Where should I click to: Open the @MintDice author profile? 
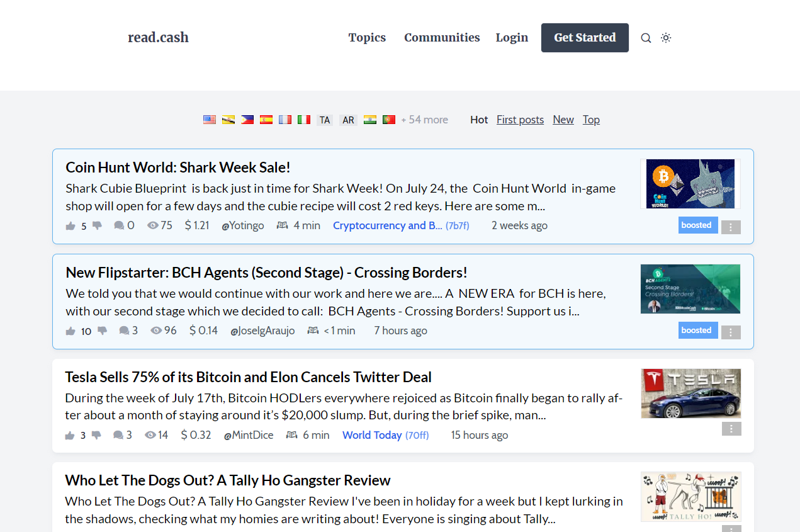249,435
